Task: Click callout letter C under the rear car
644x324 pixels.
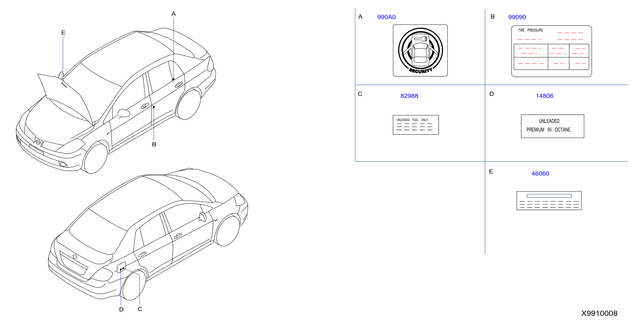Action: coord(140,309)
